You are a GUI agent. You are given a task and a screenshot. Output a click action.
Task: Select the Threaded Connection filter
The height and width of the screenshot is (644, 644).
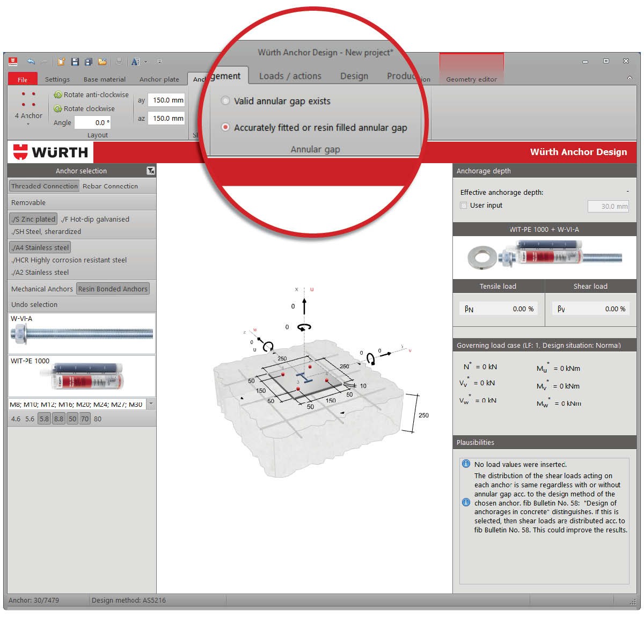[45, 186]
